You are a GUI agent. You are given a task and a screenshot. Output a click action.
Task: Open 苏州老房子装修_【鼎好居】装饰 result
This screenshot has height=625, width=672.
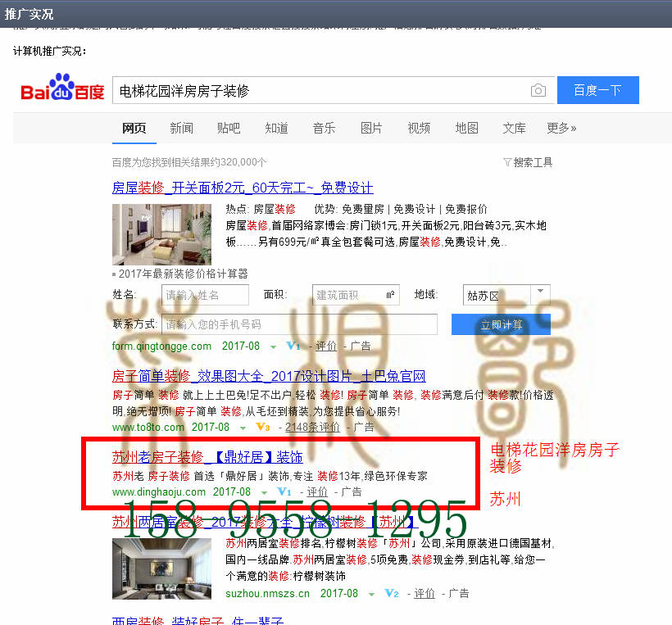tap(207, 457)
